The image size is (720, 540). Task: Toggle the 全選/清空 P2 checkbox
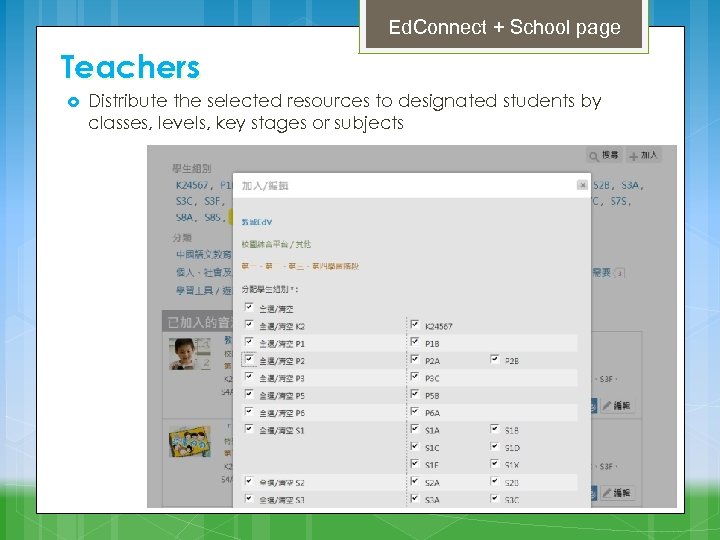[249, 359]
